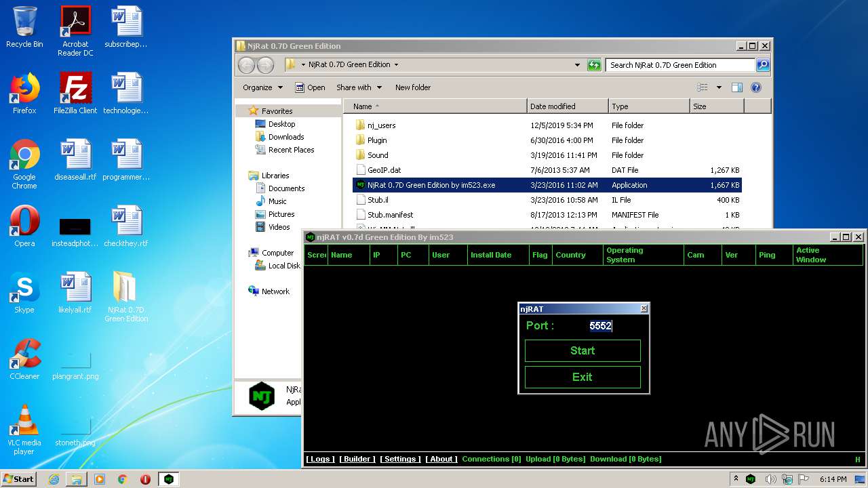Select the checkthey.rtf desktop document
Screen dimensions: 868x488
click(126, 226)
